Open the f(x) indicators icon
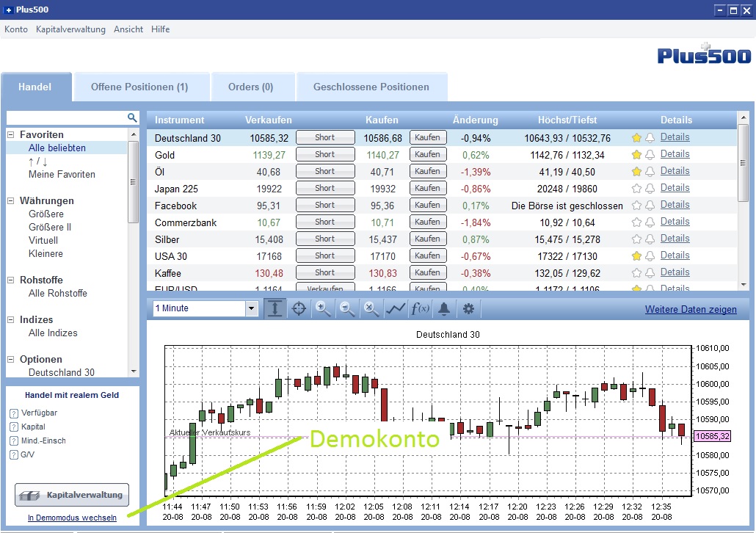Screen dimensions: 756x533 tap(420, 308)
